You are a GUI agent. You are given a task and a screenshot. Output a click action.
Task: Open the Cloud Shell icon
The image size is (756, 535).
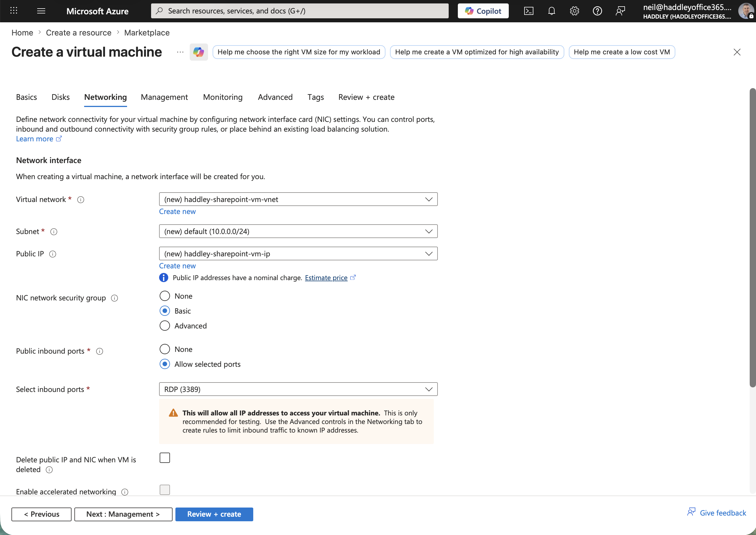coord(529,11)
